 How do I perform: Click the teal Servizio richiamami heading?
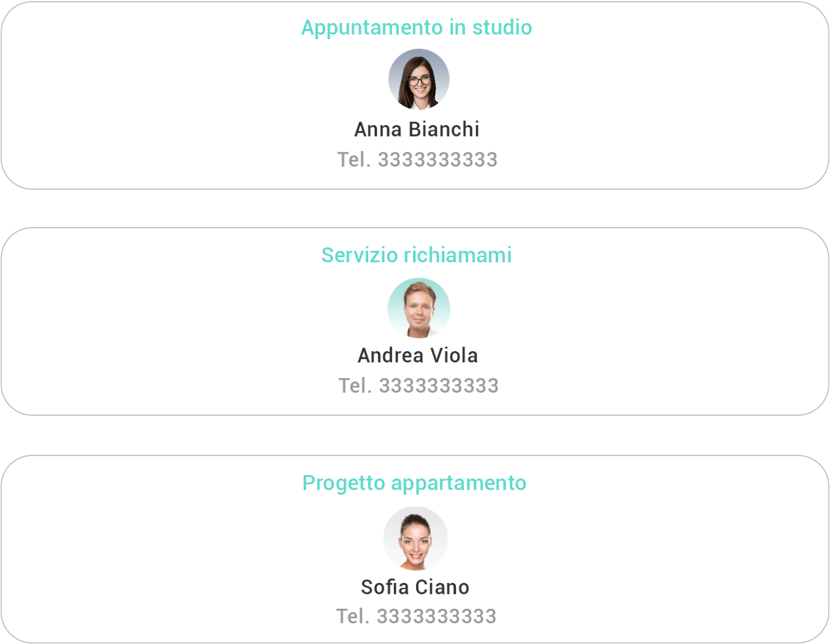coord(417,255)
